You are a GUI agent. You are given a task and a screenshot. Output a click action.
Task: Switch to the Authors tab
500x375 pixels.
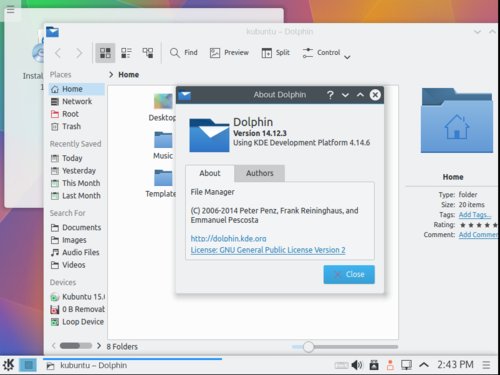260,173
